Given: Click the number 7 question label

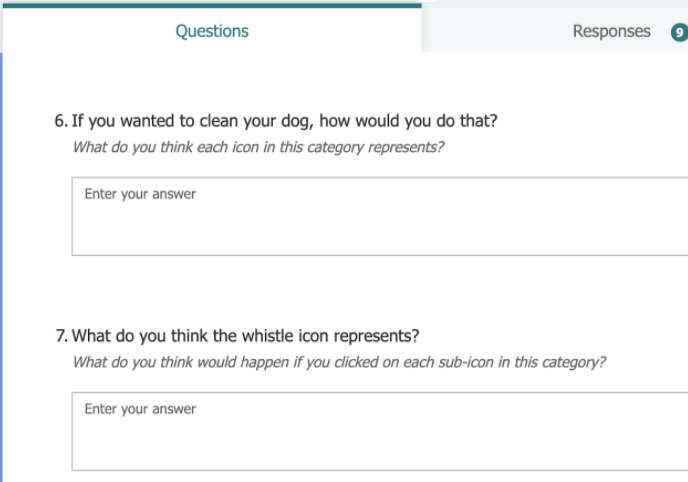Looking at the screenshot, I should click(61, 336).
